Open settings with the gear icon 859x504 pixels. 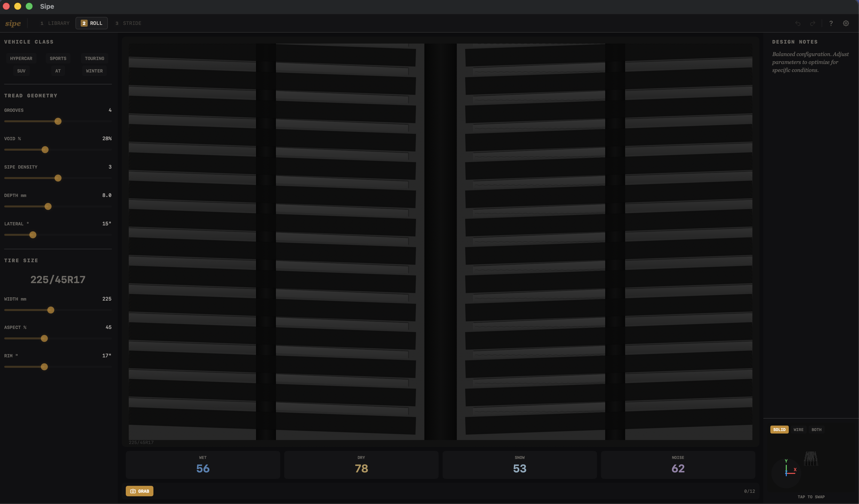[x=846, y=23]
